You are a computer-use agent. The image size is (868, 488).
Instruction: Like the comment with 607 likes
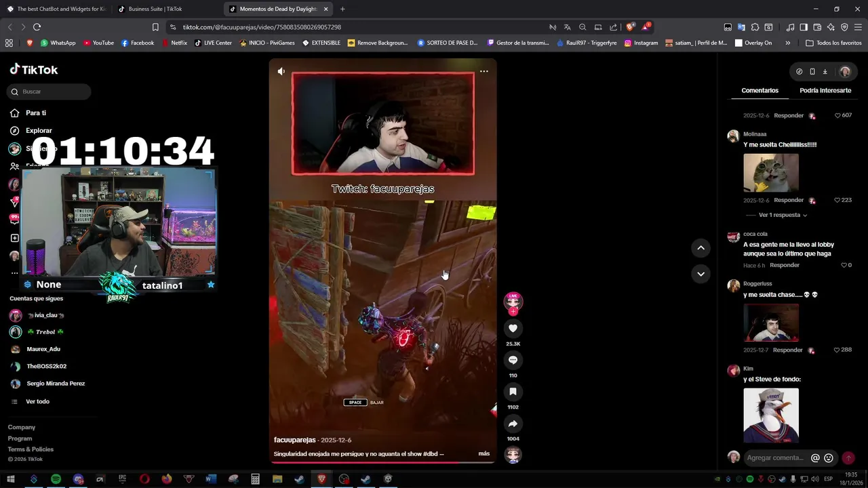coord(843,115)
